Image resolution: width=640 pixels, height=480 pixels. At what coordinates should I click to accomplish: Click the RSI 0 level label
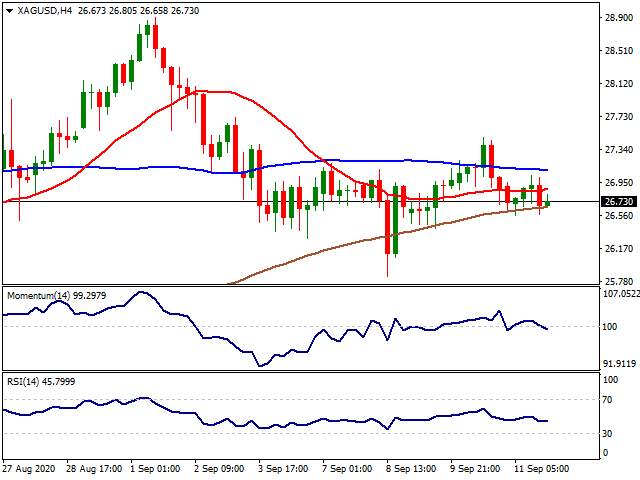click(x=605, y=452)
